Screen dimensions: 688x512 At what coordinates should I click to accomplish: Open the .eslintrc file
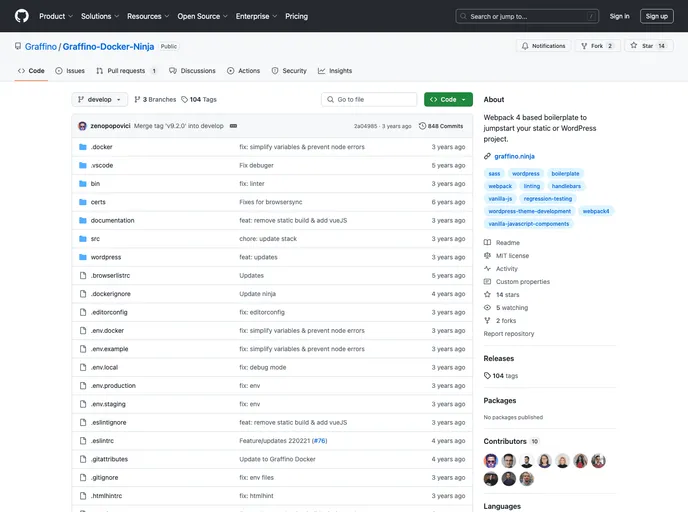102,441
